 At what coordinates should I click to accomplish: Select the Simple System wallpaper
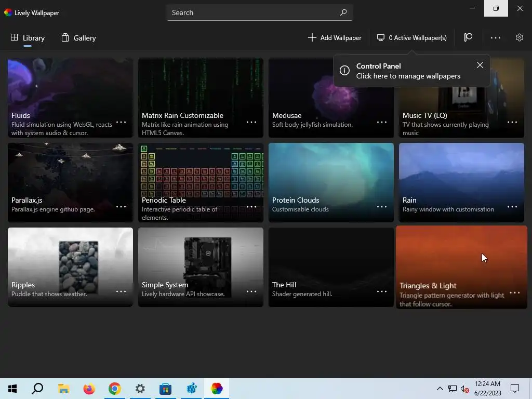click(x=201, y=268)
